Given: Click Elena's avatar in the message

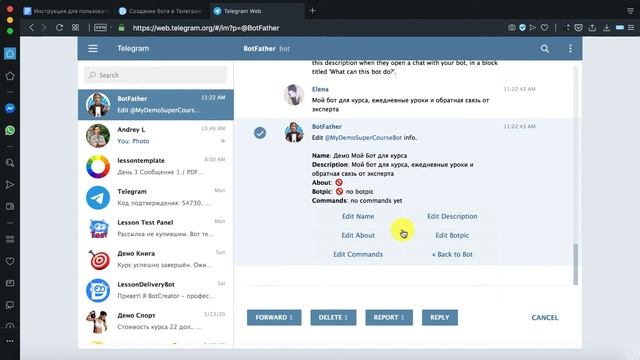Looking at the screenshot, I should click(x=293, y=94).
